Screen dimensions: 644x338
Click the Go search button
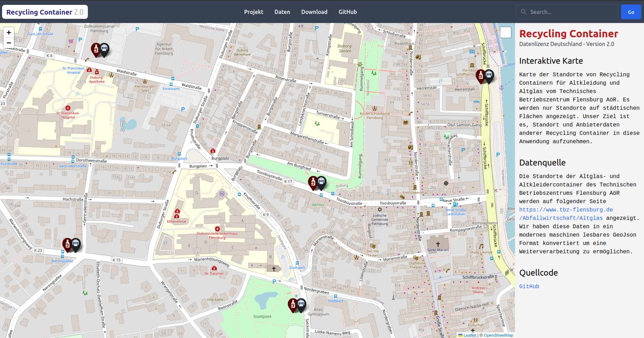[631, 11]
